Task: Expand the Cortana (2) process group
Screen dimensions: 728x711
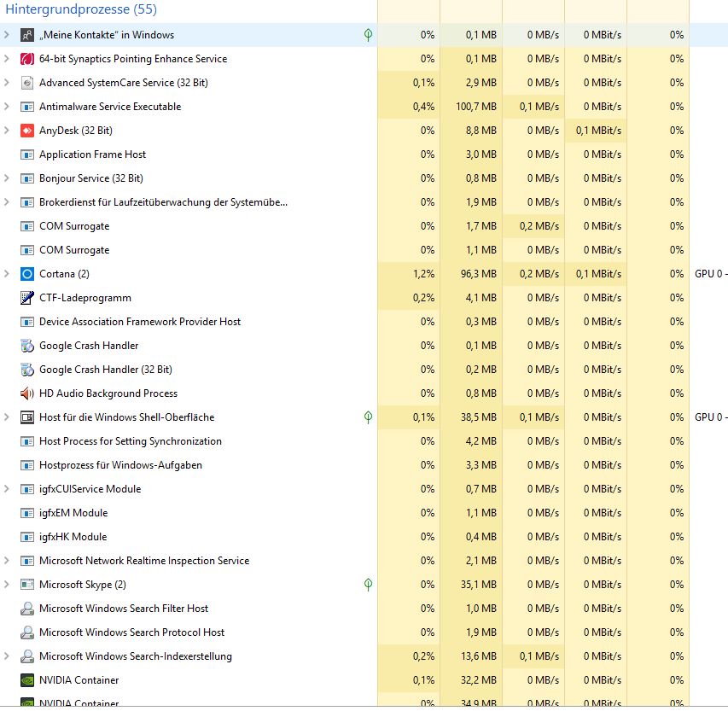Action: coord(7,274)
